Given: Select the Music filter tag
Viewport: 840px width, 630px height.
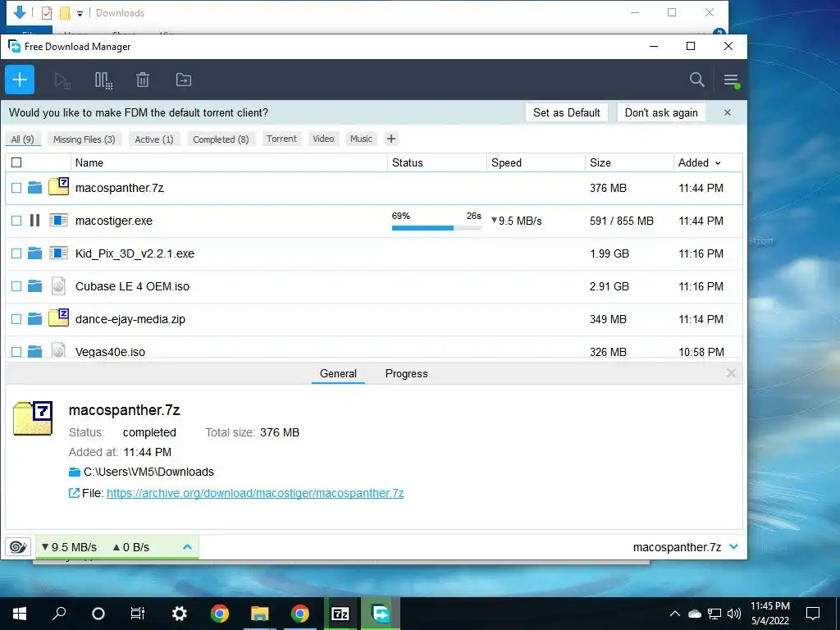Looking at the screenshot, I should pos(361,139).
